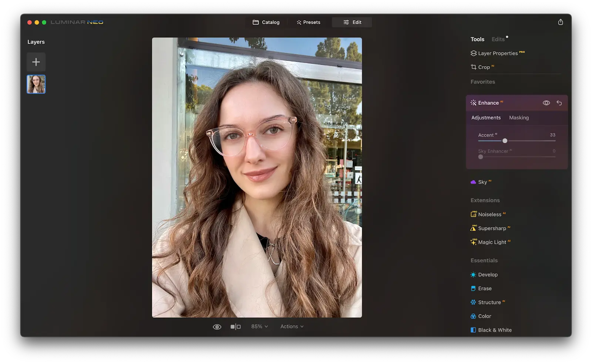Toggle before/after preview at bottom
Viewport: 592px width, 364px height.
click(217, 326)
